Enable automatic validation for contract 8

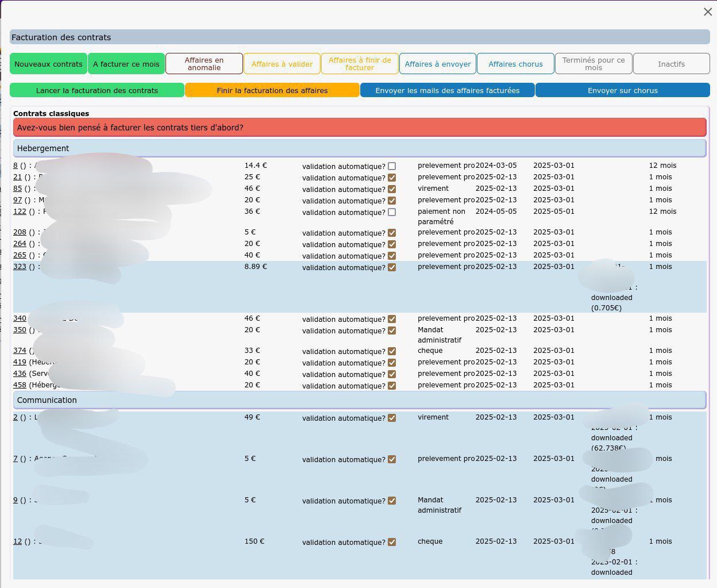coord(392,166)
